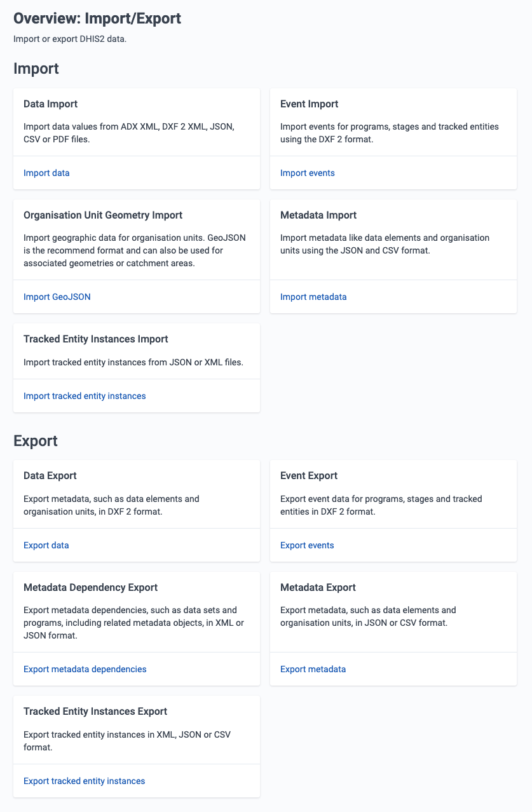Select Tracked Entity Instances Import heading
Image resolution: width=532 pixels, height=812 pixels.
pos(96,339)
